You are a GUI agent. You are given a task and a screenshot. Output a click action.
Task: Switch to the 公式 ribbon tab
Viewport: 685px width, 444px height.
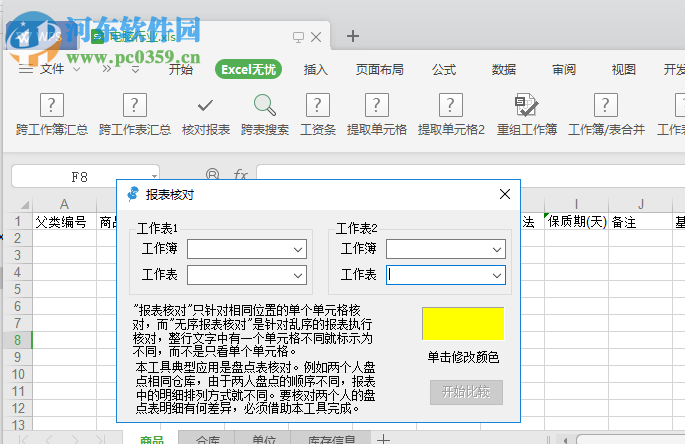pos(444,69)
